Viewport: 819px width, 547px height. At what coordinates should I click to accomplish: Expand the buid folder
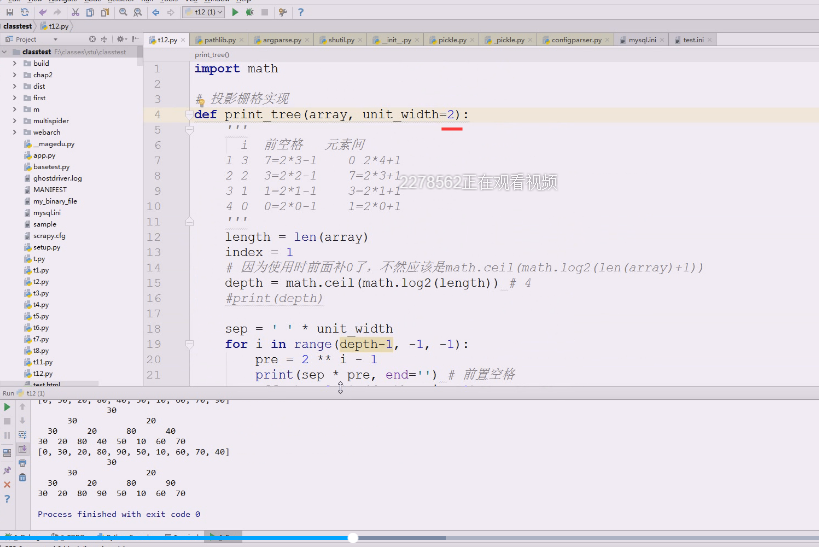[x=15, y=63]
